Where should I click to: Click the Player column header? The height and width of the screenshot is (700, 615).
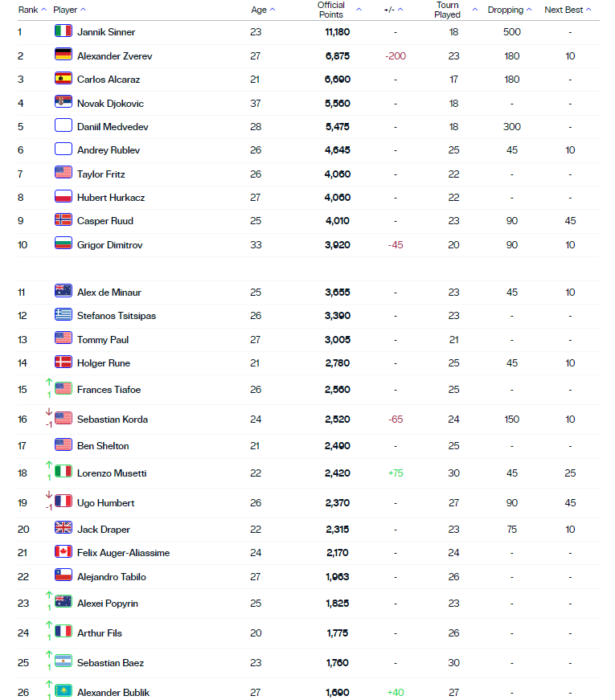click(64, 10)
